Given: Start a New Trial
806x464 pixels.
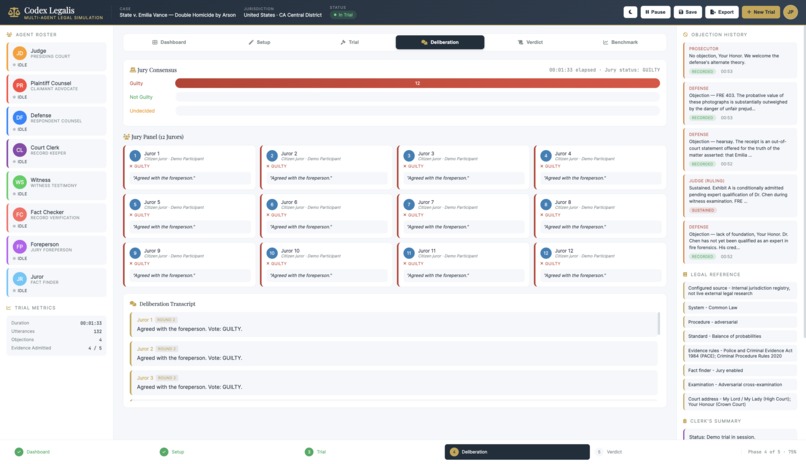Looking at the screenshot, I should tap(761, 12).
